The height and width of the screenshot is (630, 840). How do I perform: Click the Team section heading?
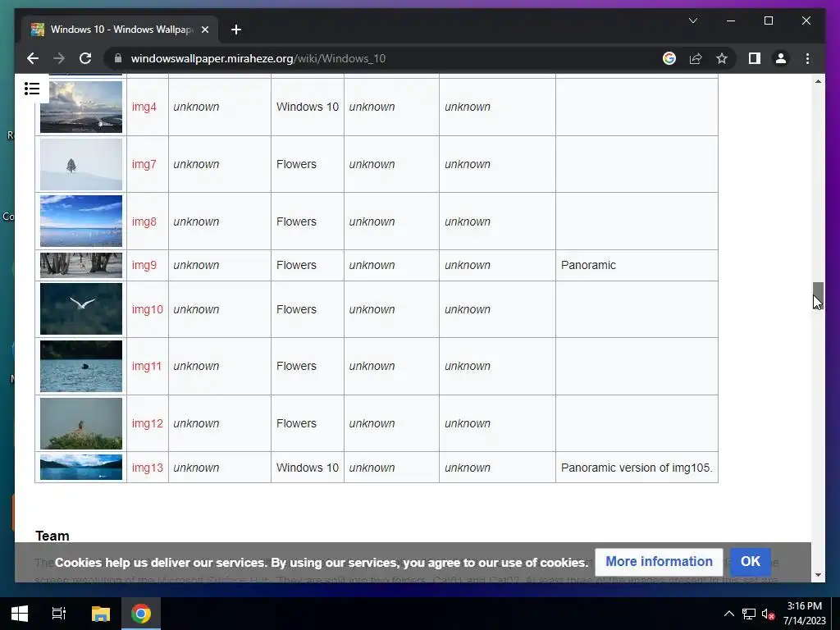point(52,536)
